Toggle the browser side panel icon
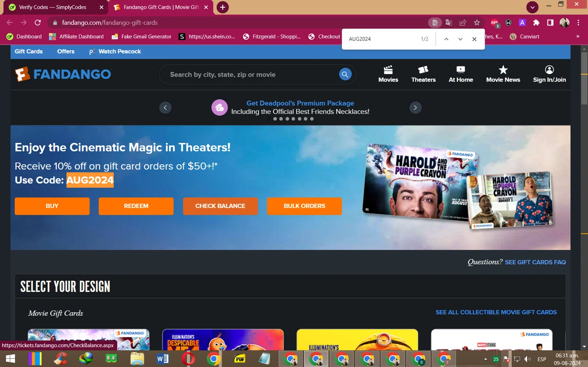This screenshot has height=367, width=588. point(550,23)
